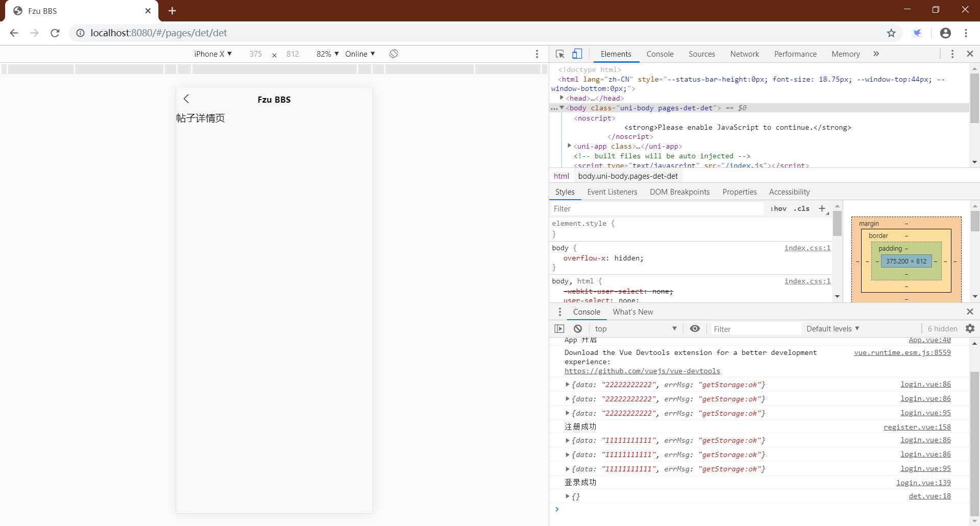Open source link login.vue:139
980x526 pixels.
[923, 483]
